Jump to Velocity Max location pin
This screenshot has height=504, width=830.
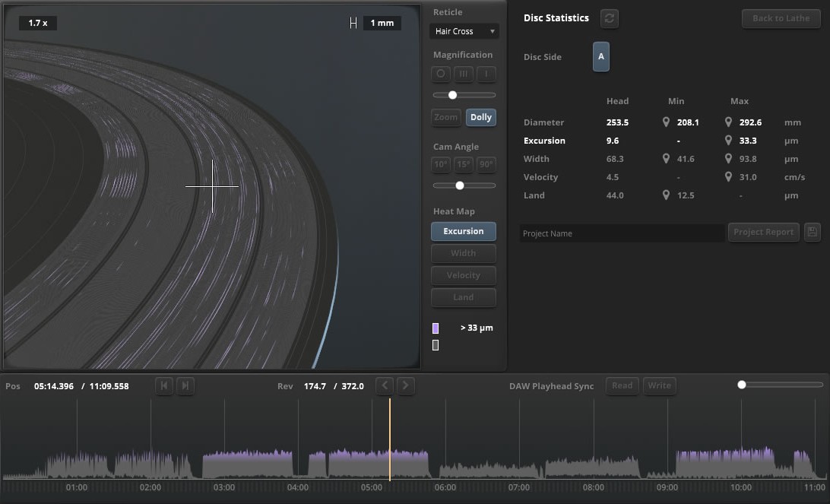click(x=728, y=177)
